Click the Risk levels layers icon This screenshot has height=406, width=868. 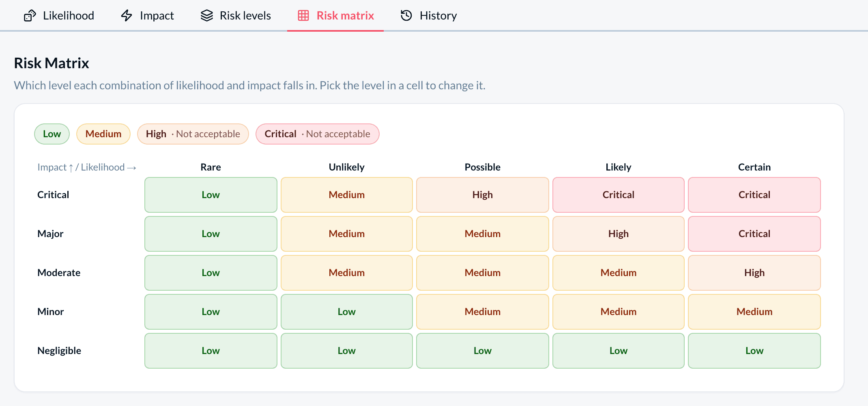point(207,16)
